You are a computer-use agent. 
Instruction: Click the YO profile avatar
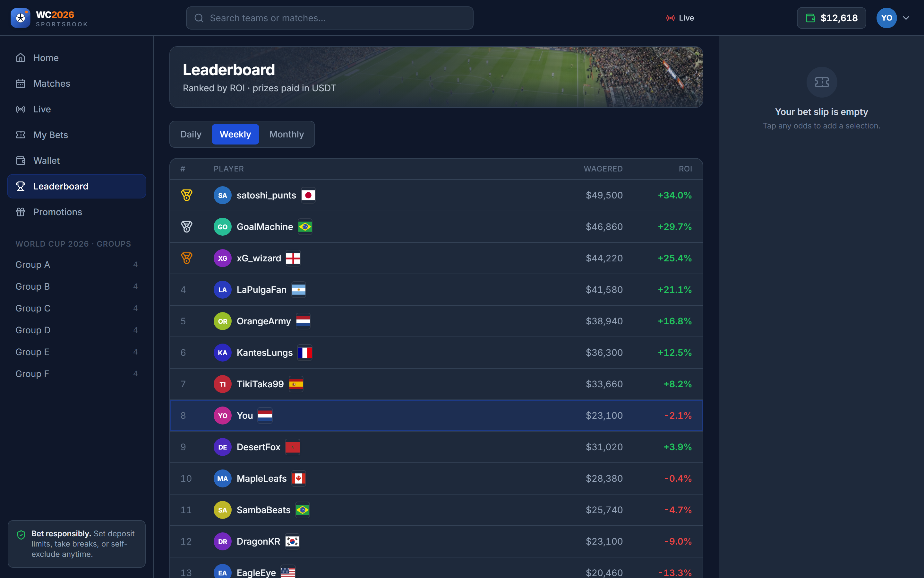tap(886, 18)
